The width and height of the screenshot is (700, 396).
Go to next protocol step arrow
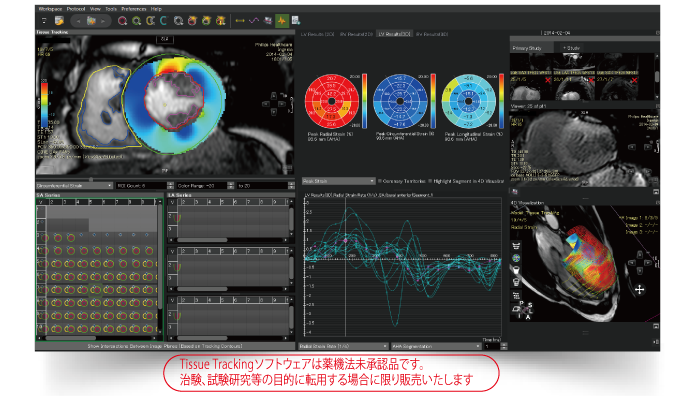(103, 21)
